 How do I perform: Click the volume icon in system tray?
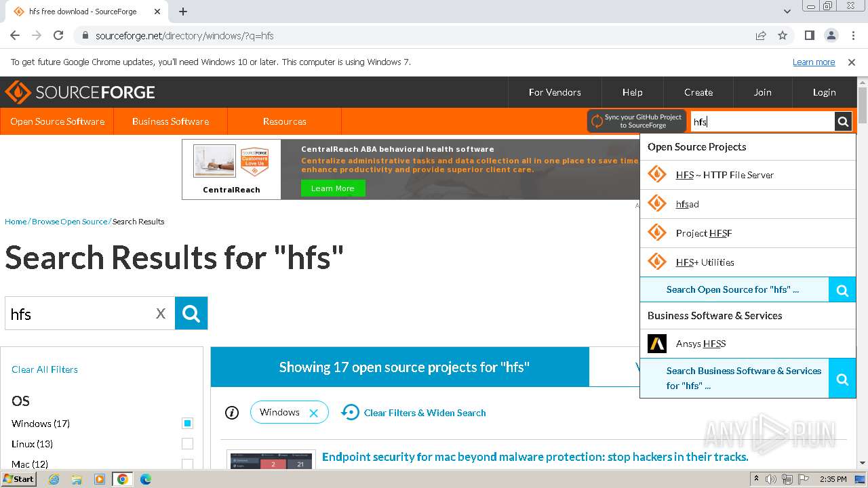[x=771, y=479]
